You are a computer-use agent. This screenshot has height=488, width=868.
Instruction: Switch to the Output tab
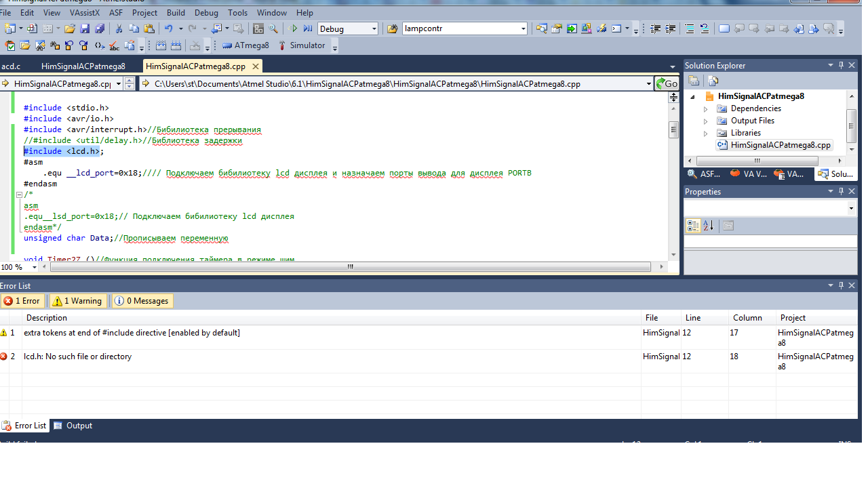[x=73, y=426]
